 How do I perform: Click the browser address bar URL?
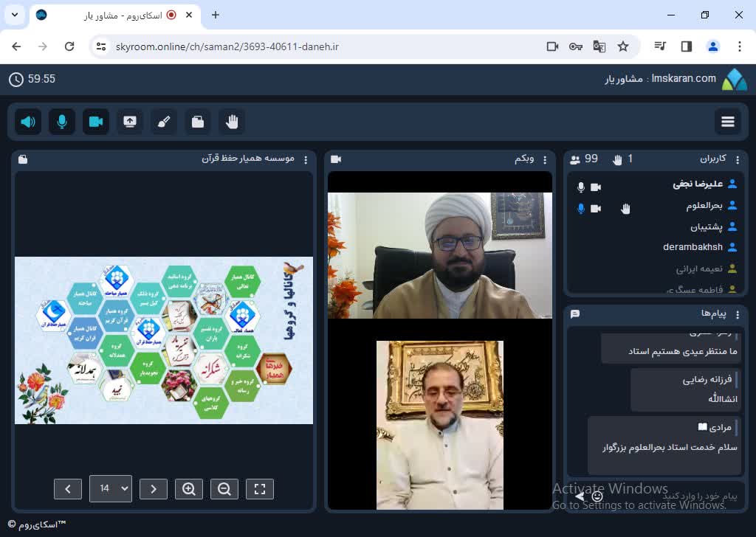(x=227, y=46)
